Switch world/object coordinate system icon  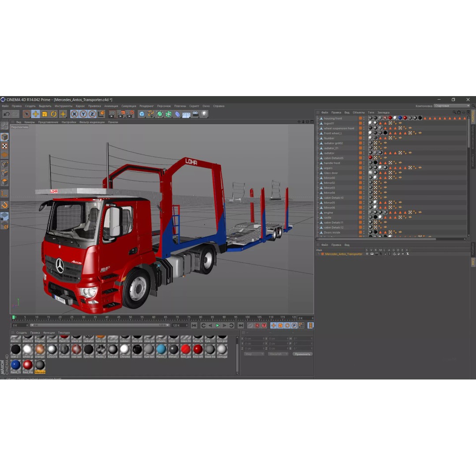coord(101,114)
